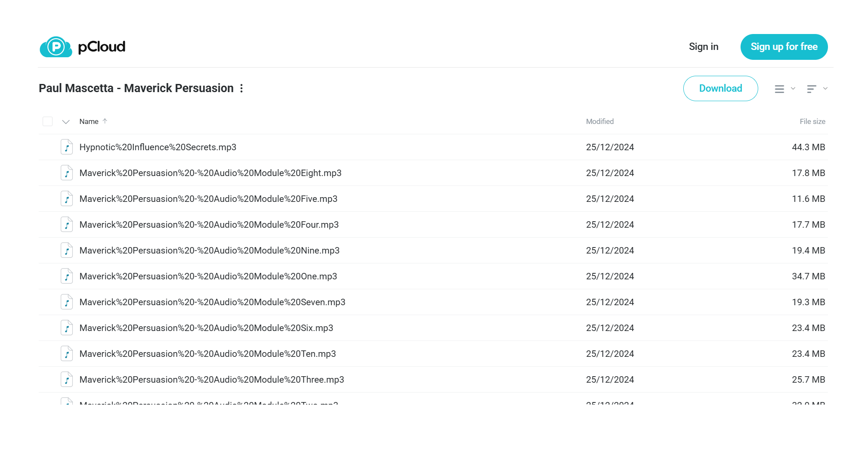The height and width of the screenshot is (458, 868).
Task: Click the 44.3 MB file size value
Action: (808, 147)
